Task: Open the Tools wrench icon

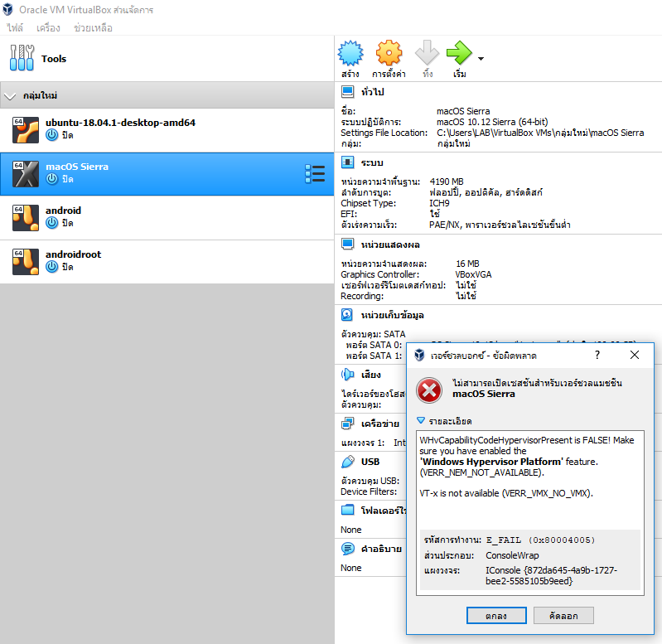Action: point(22,59)
